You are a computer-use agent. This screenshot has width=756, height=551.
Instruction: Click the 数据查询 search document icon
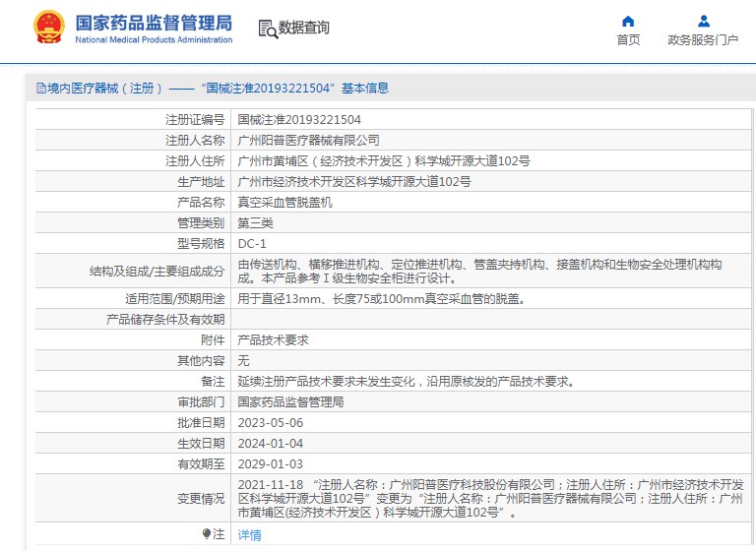click(x=268, y=29)
